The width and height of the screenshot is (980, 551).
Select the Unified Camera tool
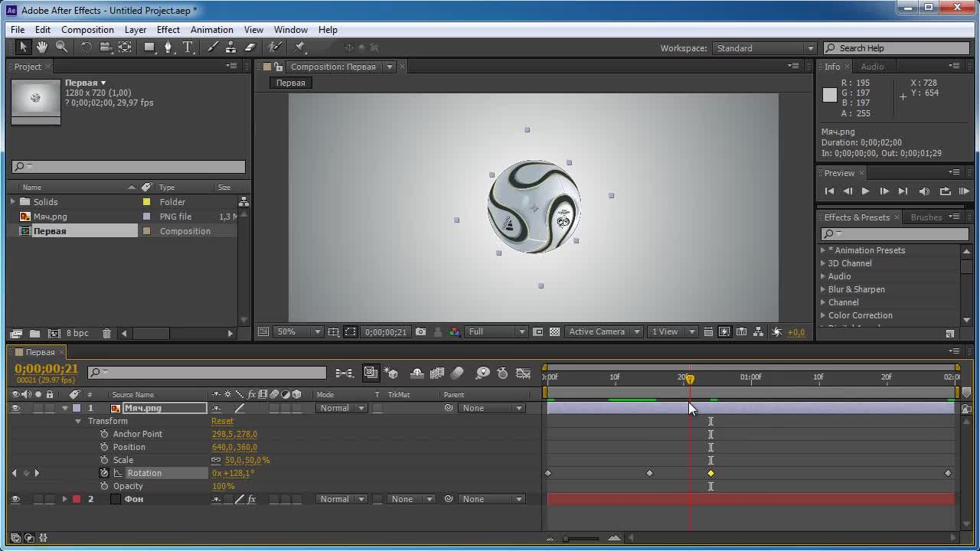click(x=106, y=47)
